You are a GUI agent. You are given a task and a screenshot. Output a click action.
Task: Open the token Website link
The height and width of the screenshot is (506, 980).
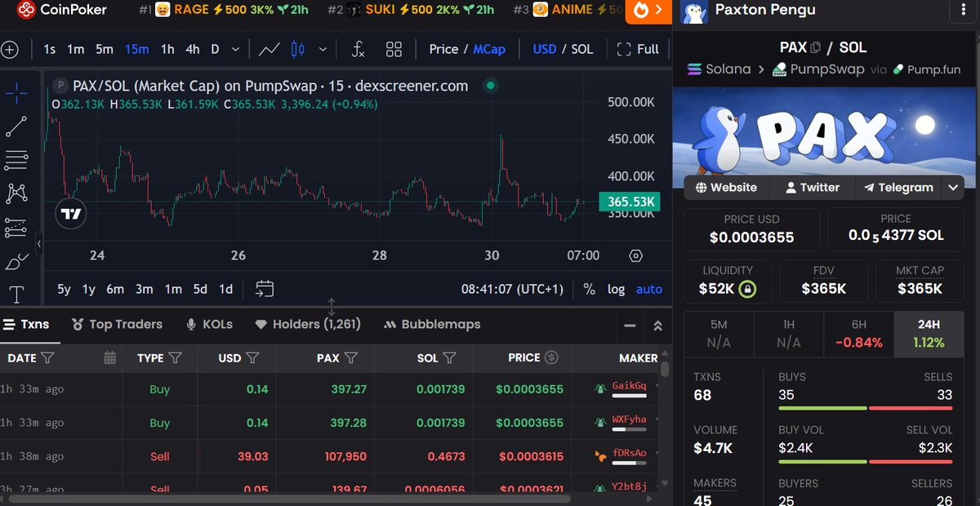[726, 188]
